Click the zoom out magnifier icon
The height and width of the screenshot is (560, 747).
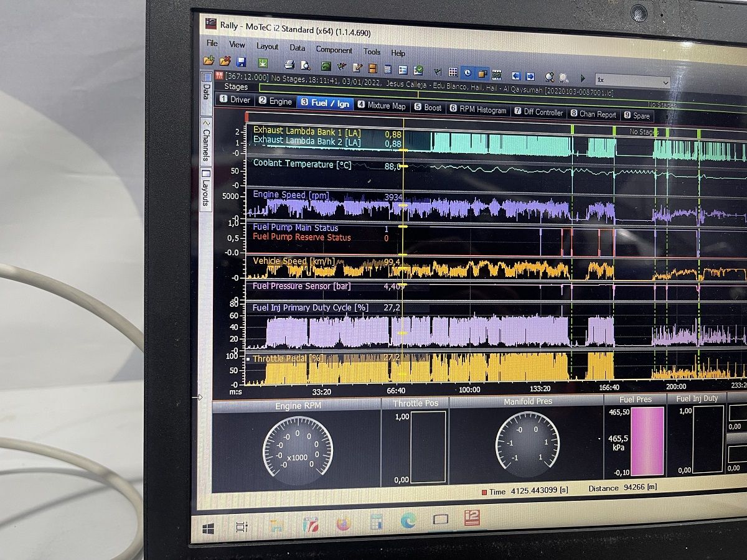coord(563,77)
